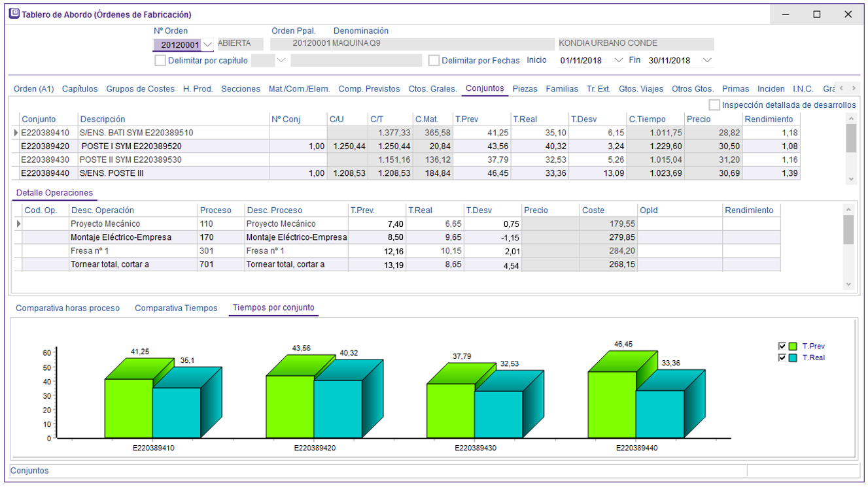Screen dimensions: 868x487
Task: Click the T.Desv column header in Conjuntos
Action: coord(583,119)
